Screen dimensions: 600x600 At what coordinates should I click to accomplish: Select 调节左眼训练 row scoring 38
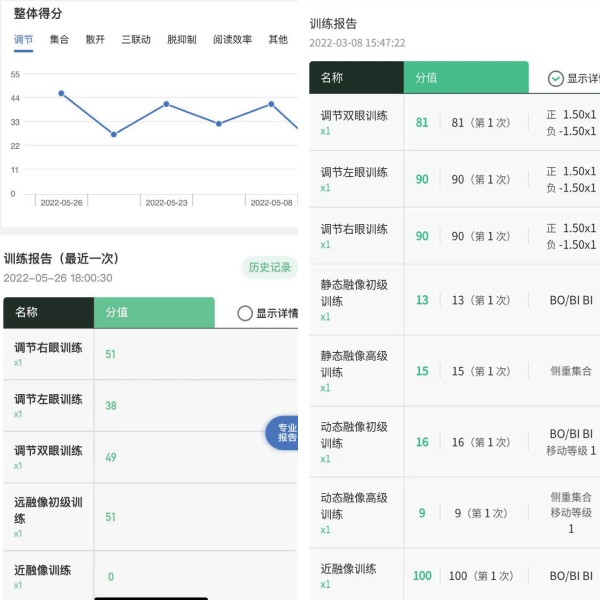[x=150, y=406]
